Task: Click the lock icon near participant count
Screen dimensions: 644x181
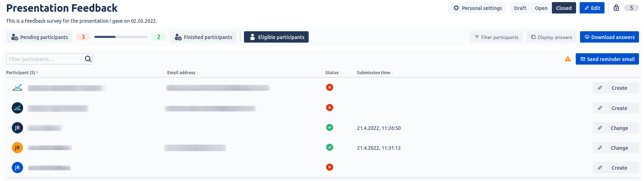Action: tap(616, 8)
